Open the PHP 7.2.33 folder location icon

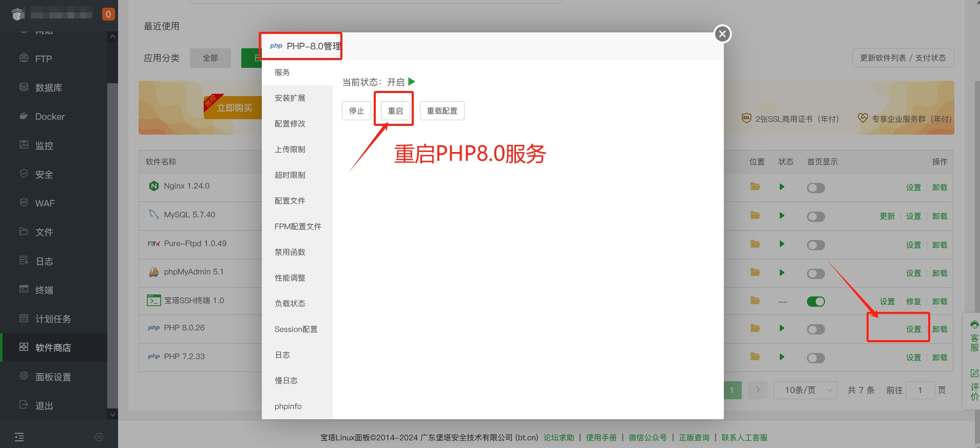tap(755, 357)
